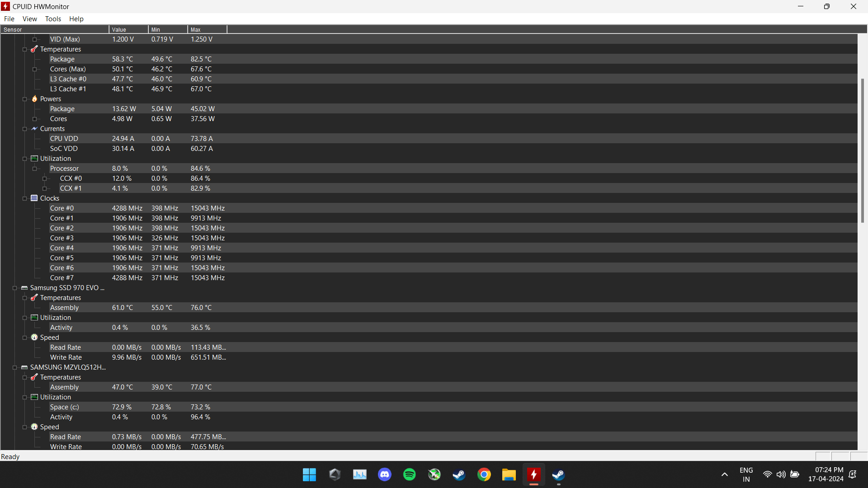Screen dimensions: 868x488
Task: Open Discord from the taskbar
Action: coord(385,474)
